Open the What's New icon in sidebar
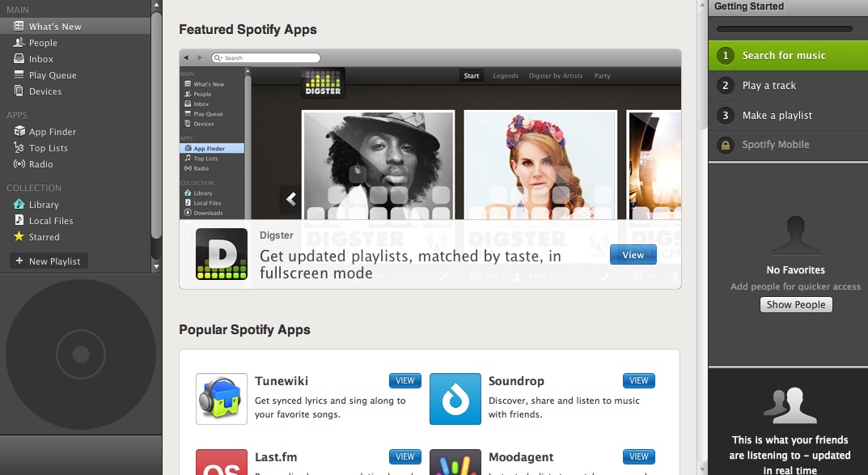 (x=19, y=26)
